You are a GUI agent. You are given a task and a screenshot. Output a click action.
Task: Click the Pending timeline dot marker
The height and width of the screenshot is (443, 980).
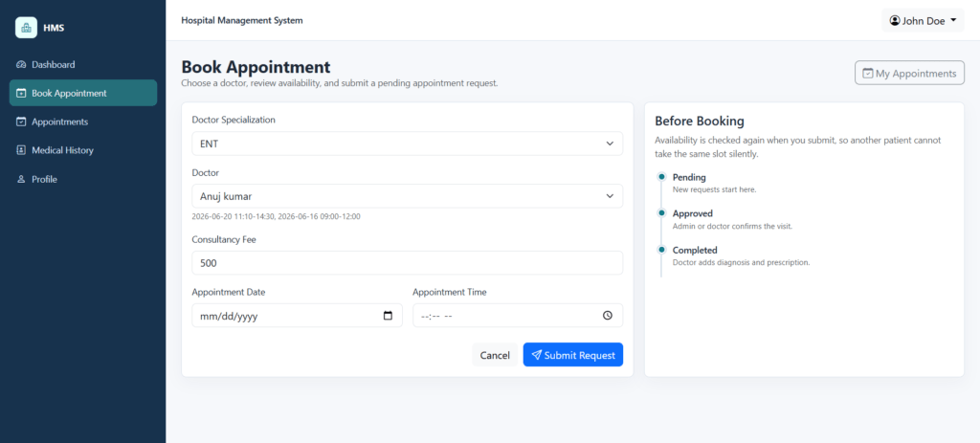[x=661, y=177]
